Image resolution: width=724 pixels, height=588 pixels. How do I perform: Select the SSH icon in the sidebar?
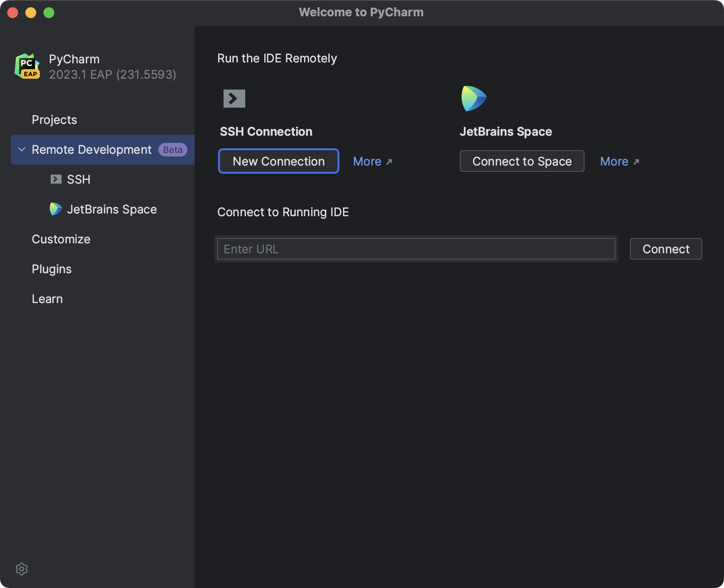tap(56, 179)
